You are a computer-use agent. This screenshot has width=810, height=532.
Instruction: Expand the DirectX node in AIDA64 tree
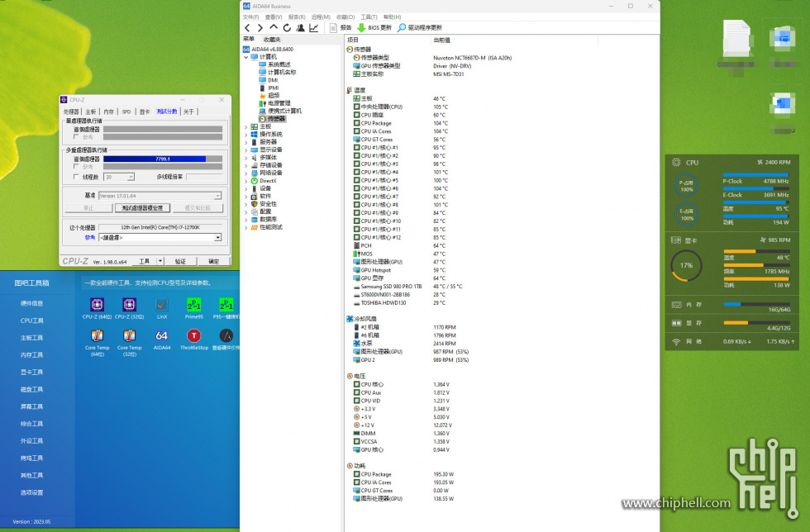tap(246, 181)
